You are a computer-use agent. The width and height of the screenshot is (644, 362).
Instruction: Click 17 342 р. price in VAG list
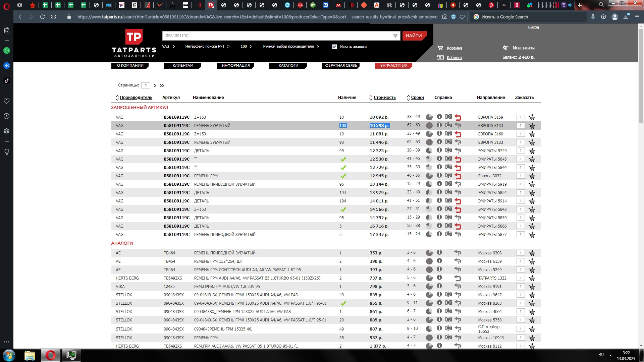point(379,235)
